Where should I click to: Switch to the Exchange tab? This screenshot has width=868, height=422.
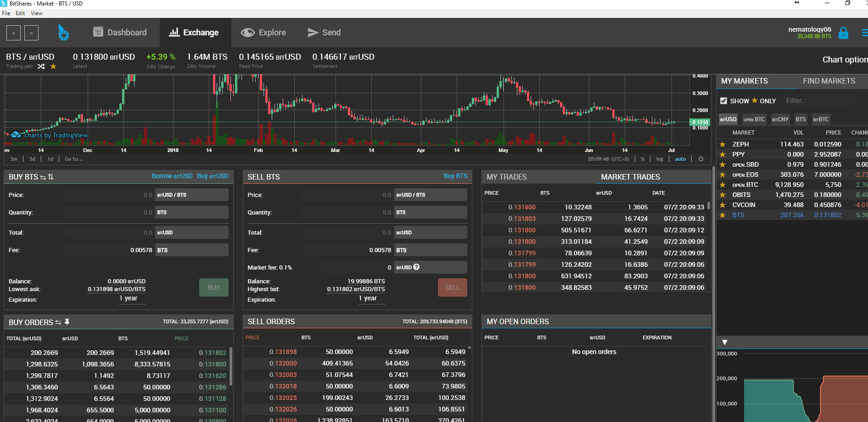(194, 32)
